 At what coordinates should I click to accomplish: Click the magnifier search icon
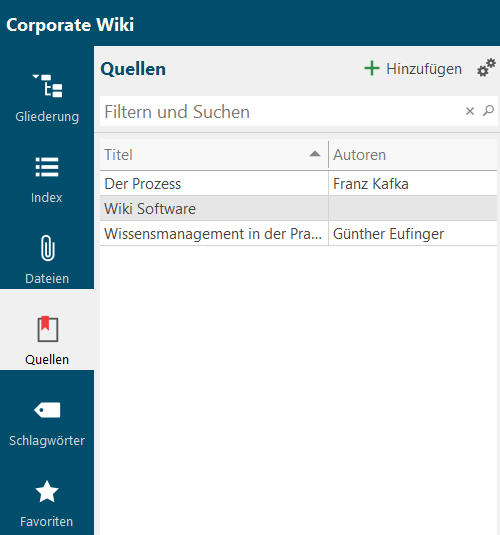click(x=488, y=111)
